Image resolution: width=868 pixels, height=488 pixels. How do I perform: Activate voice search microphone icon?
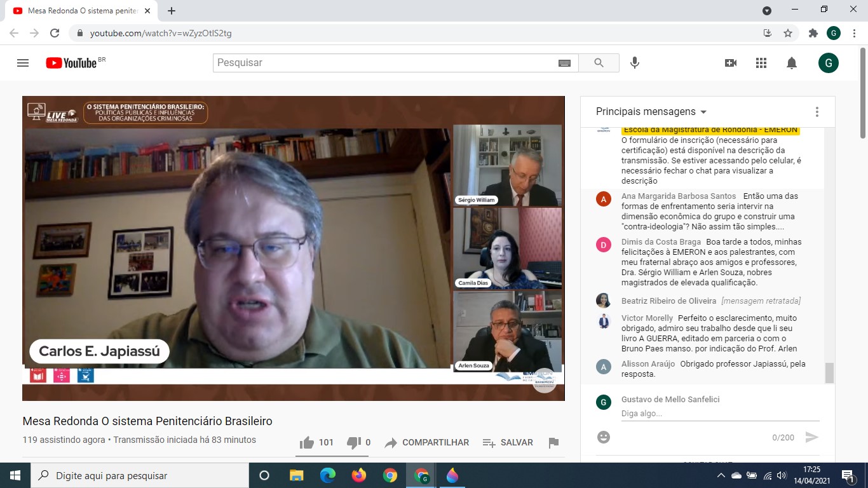[x=634, y=63]
